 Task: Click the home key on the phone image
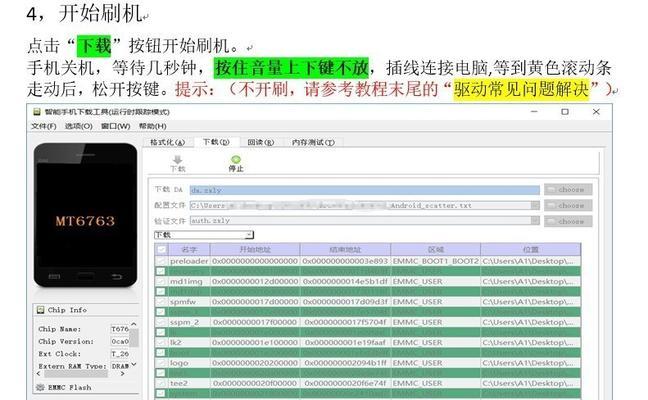[86, 276]
